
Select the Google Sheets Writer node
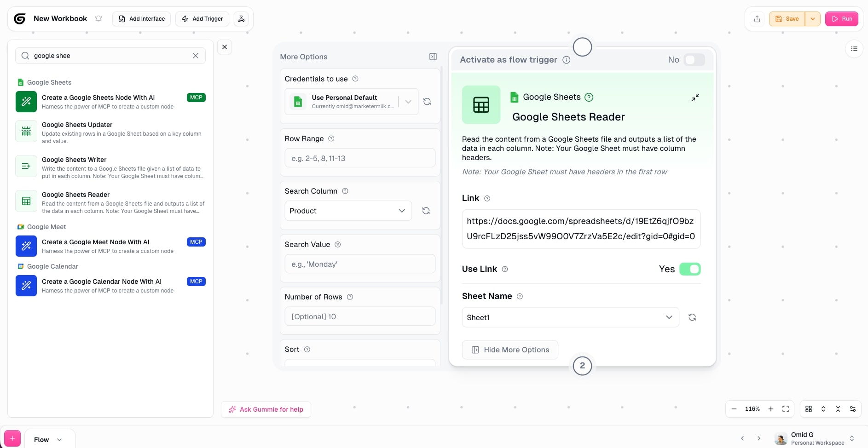110,167
